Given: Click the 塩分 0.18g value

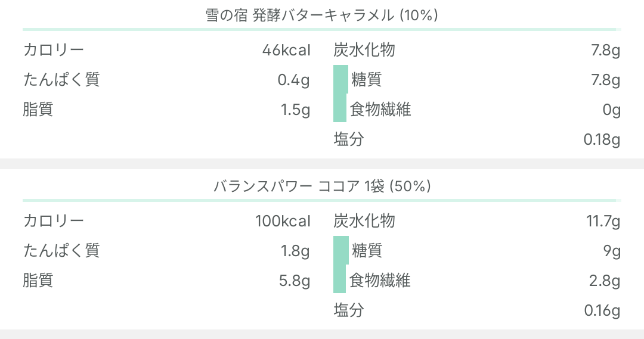Looking at the screenshot, I should point(602,139).
